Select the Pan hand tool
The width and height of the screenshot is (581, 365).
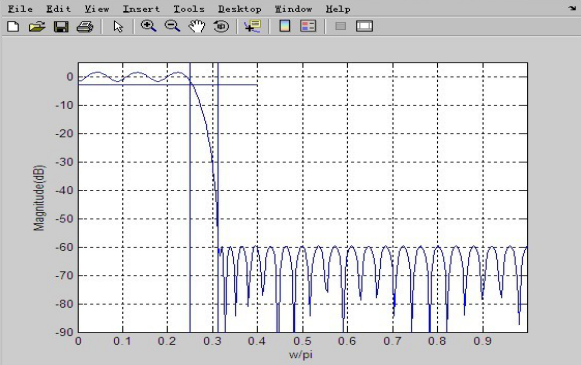tap(197, 26)
